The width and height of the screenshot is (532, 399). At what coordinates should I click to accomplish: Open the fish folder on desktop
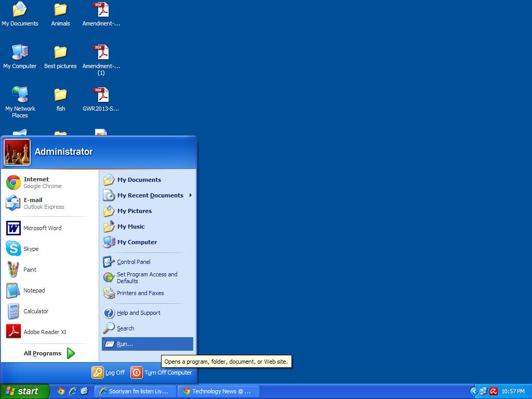pyautogui.click(x=61, y=99)
